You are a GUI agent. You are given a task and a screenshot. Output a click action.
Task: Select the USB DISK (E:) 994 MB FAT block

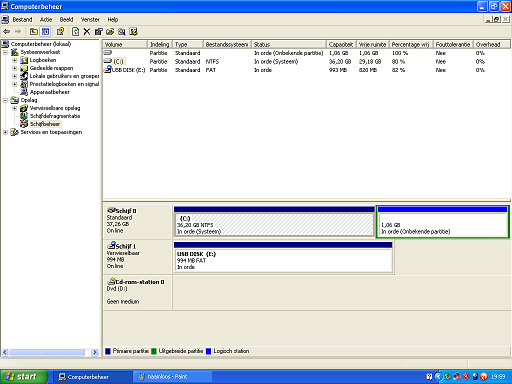(x=283, y=257)
